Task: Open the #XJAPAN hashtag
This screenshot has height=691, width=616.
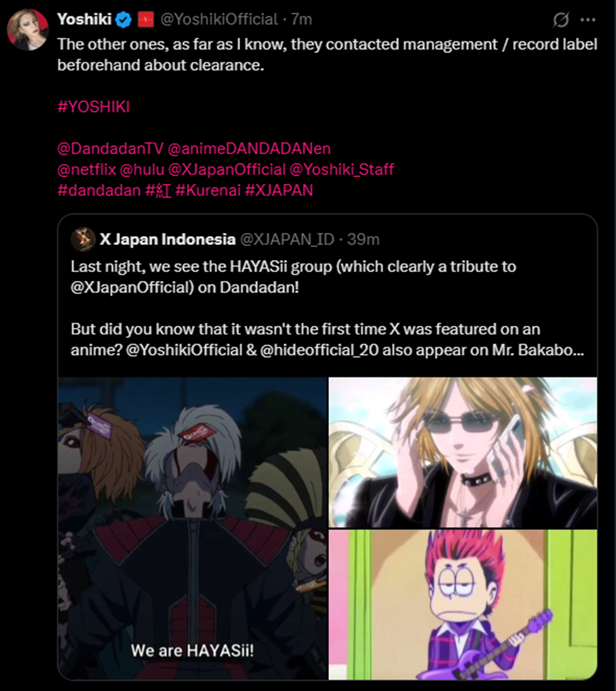Action: pyautogui.click(x=279, y=190)
